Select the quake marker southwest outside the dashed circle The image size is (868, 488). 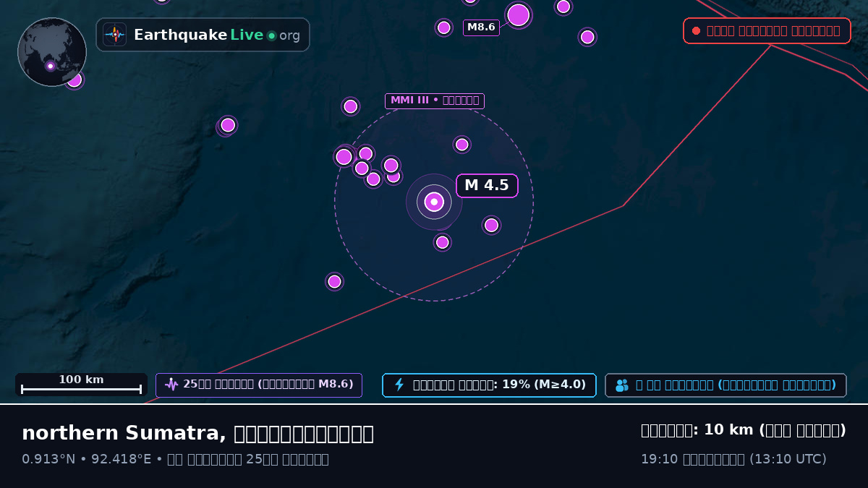pyautogui.click(x=334, y=281)
